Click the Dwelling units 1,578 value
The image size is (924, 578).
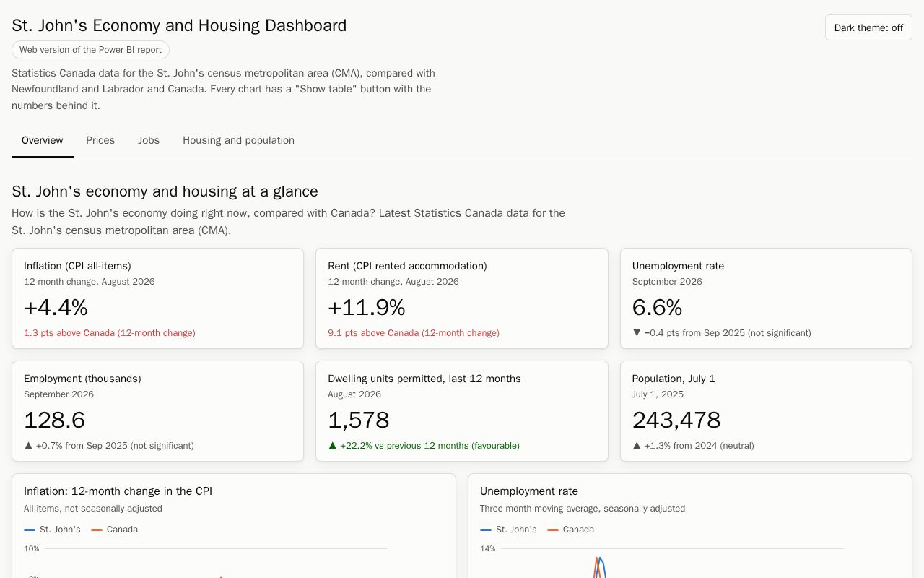click(x=359, y=420)
